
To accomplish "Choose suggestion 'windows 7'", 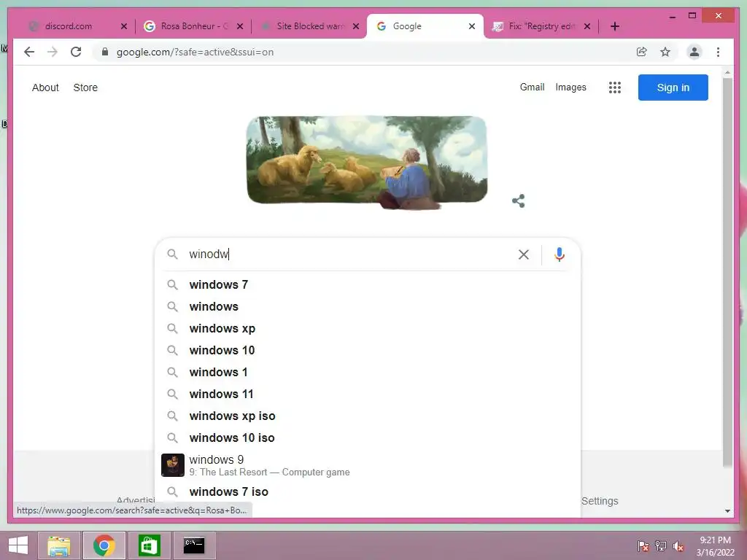I will click(x=368, y=285).
